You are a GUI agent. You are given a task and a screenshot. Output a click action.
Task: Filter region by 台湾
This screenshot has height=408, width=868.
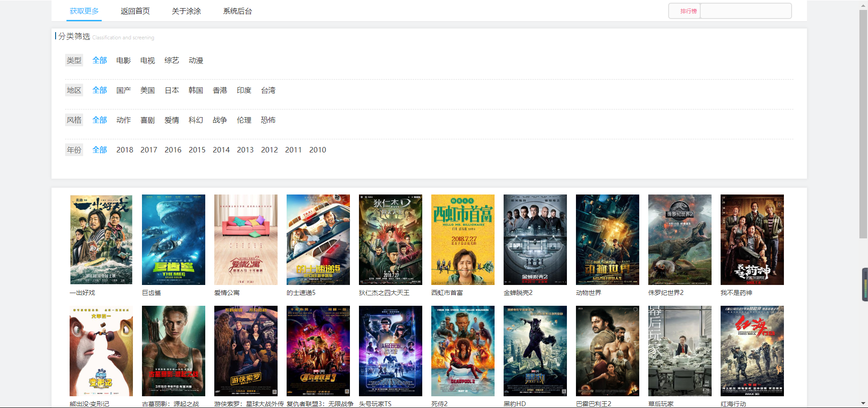click(268, 90)
